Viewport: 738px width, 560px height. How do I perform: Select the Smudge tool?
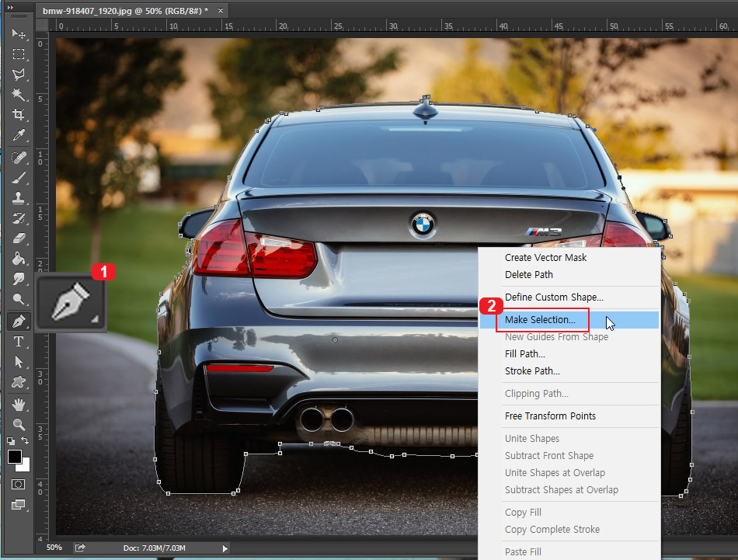click(19, 279)
